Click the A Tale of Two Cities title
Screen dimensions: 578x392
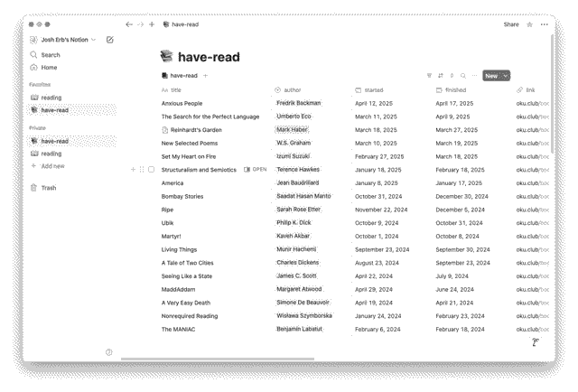(x=187, y=263)
